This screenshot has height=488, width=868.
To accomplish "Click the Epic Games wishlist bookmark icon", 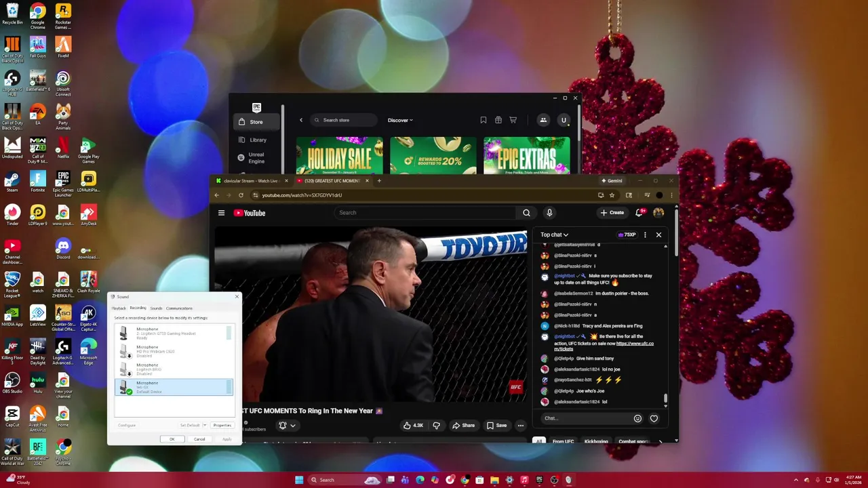I will 484,120.
